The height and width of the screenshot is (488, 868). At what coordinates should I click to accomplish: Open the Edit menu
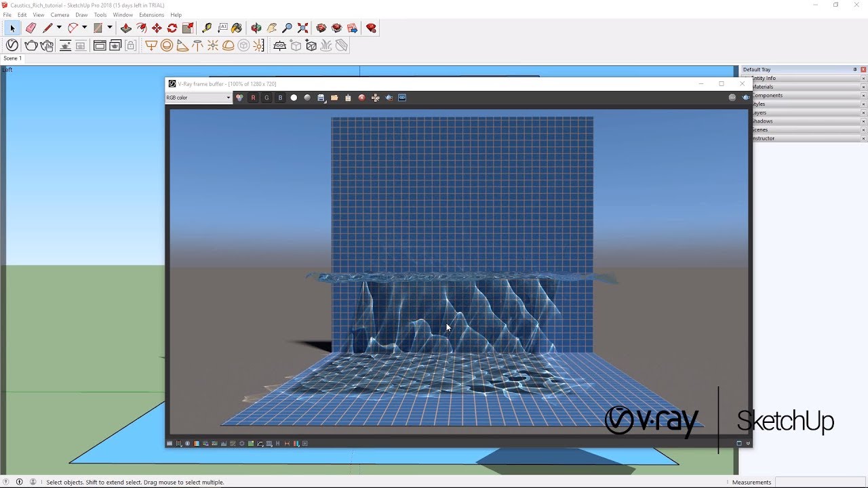(22, 15)
